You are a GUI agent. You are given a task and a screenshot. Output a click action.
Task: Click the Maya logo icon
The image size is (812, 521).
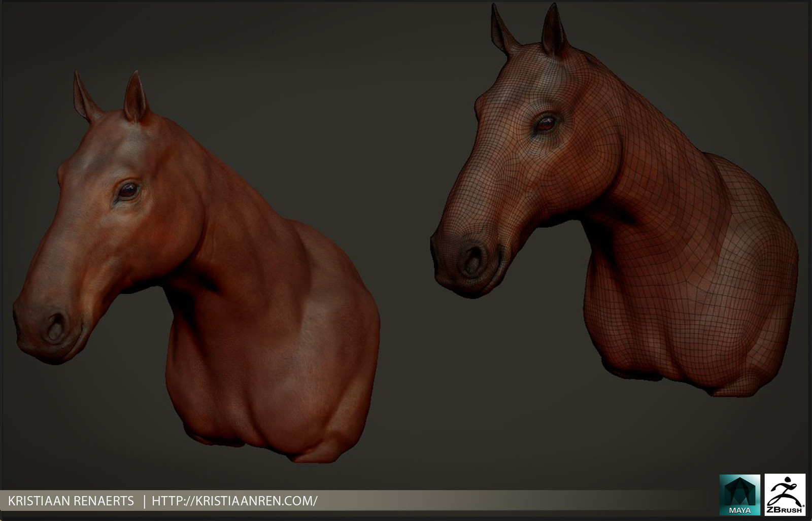739,495
